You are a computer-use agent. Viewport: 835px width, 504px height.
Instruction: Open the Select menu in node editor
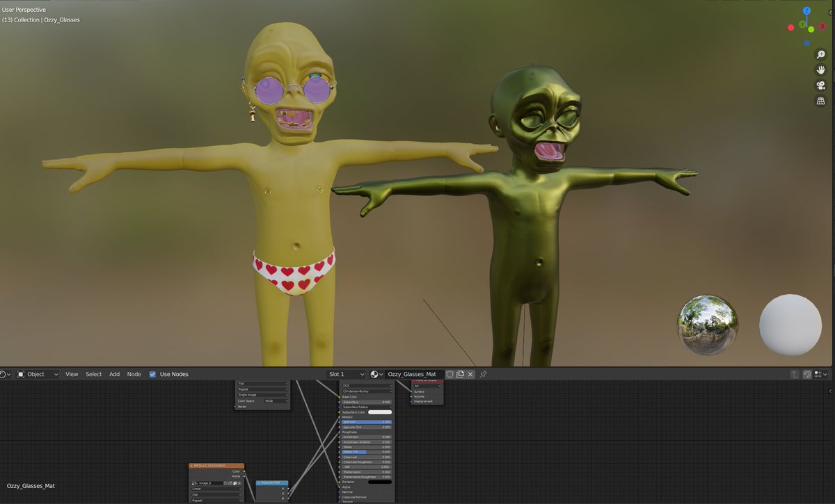click(x=94, y=374)
